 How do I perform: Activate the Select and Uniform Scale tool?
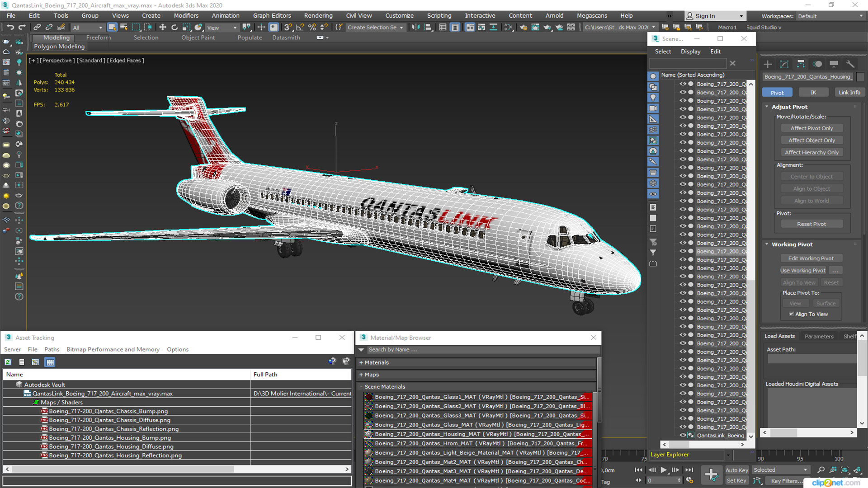186,28
